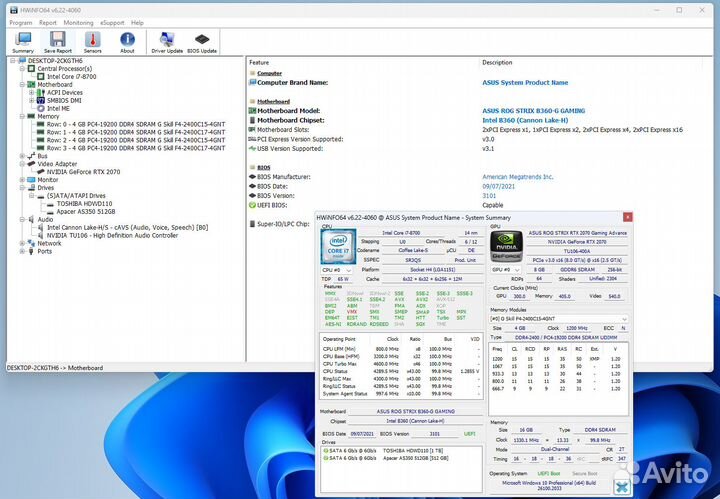Select the Audio tree node
The image size is (720, 499).
tap(45, 219)
